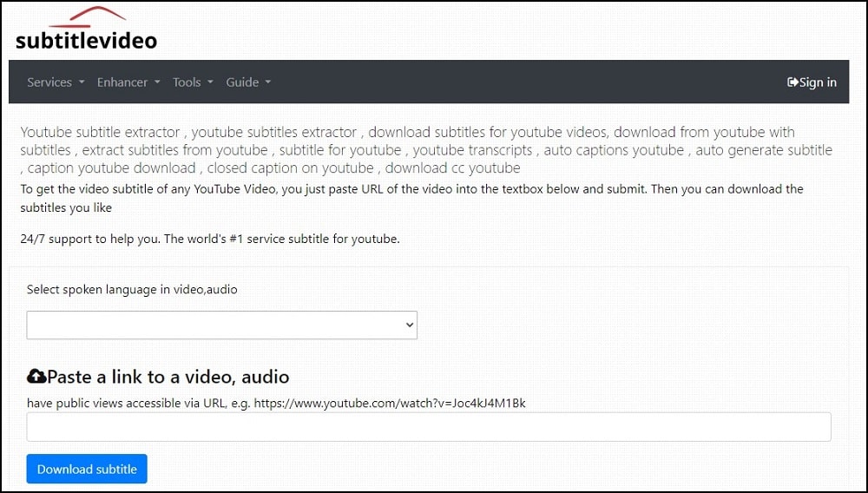Expand the spoken language dropdown

221,325
